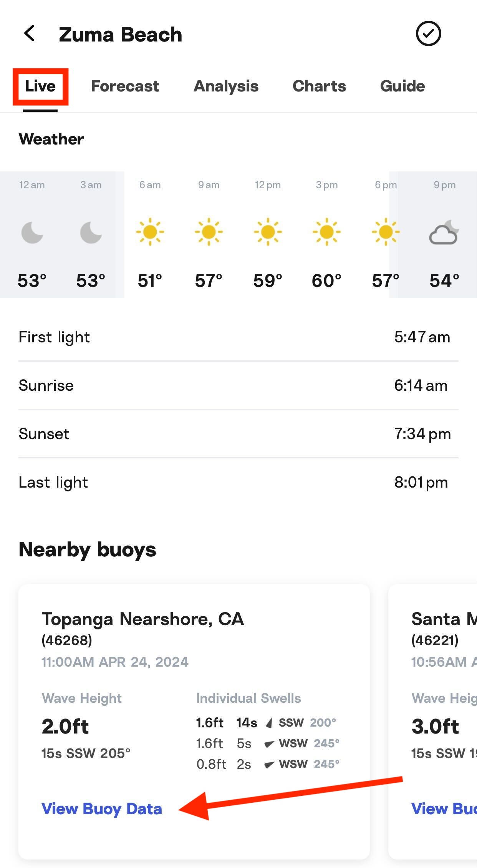This screenshot has height=868, width=477.
Task: Tap the Topanga Nearshore, CA buoy title
Action: [143, 619]
